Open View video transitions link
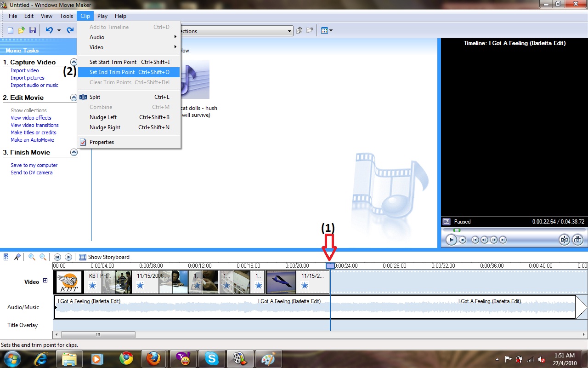 pyautogui.click(x=34, y=125)
